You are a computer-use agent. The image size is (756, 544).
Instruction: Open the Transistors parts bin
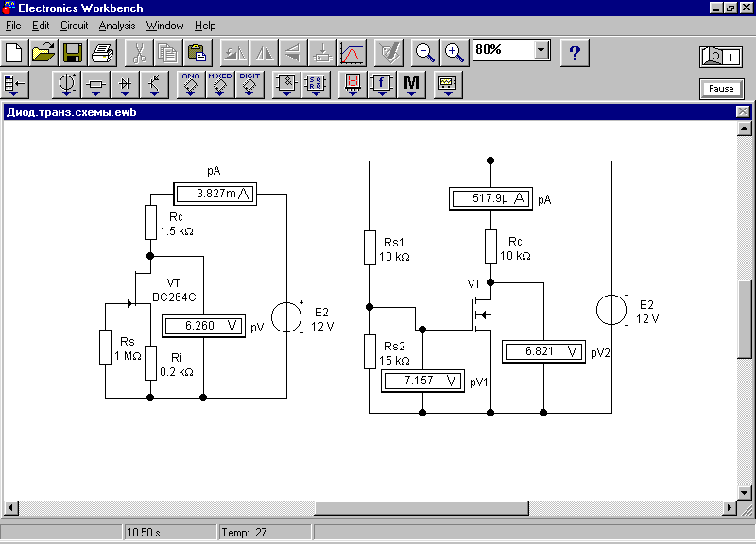pyautogui.click(x=154, y=85)
